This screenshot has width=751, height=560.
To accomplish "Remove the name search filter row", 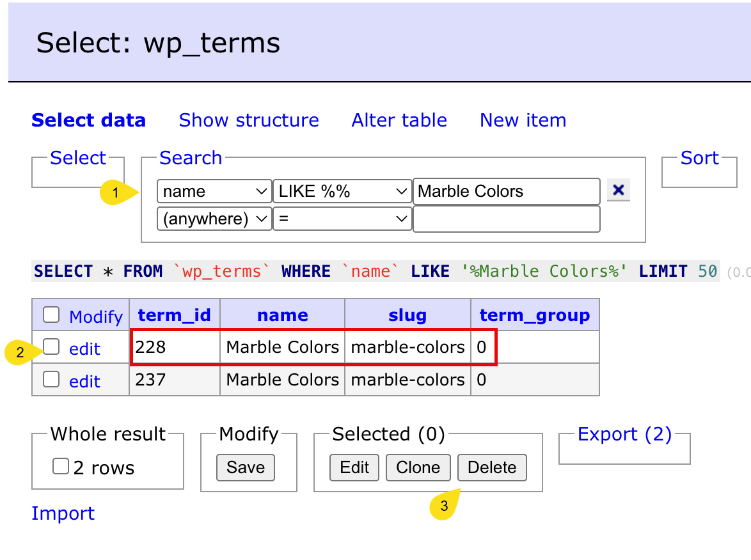I will pyautogui.click(x=618, y=191).
